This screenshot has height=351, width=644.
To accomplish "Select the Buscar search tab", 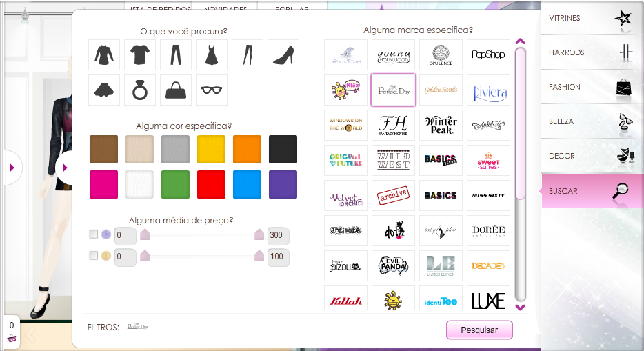I will click(x=592, y=191).
